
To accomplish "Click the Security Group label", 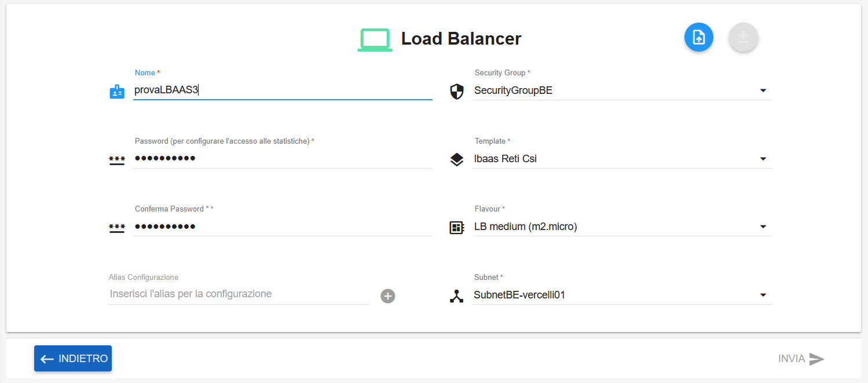I will (502, 73).
